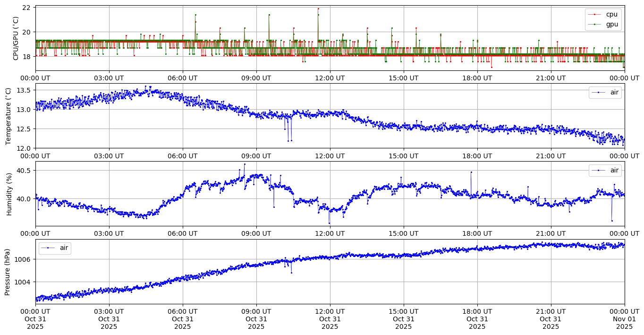Click the 12:00 UT tick under Pressure plot

pos(330,311)
